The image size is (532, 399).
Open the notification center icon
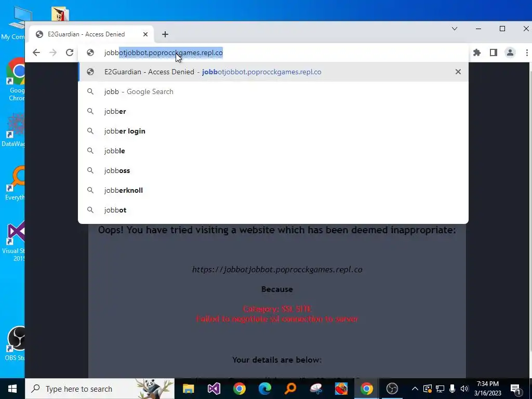[x=516, y=389]
